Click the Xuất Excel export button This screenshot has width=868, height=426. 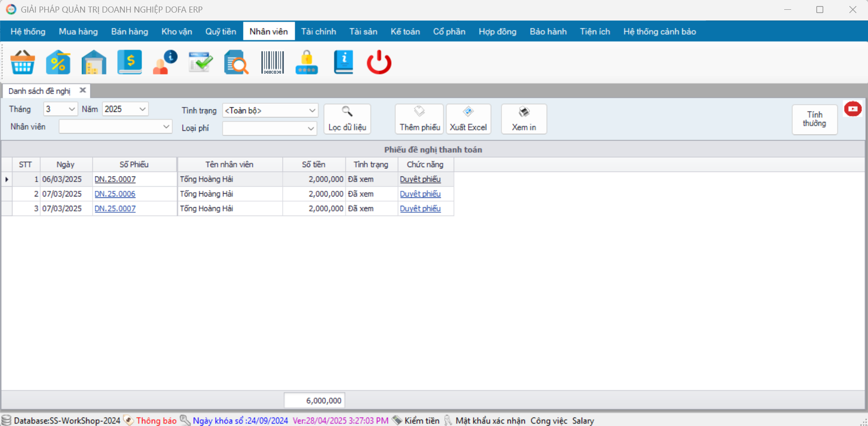468,119
